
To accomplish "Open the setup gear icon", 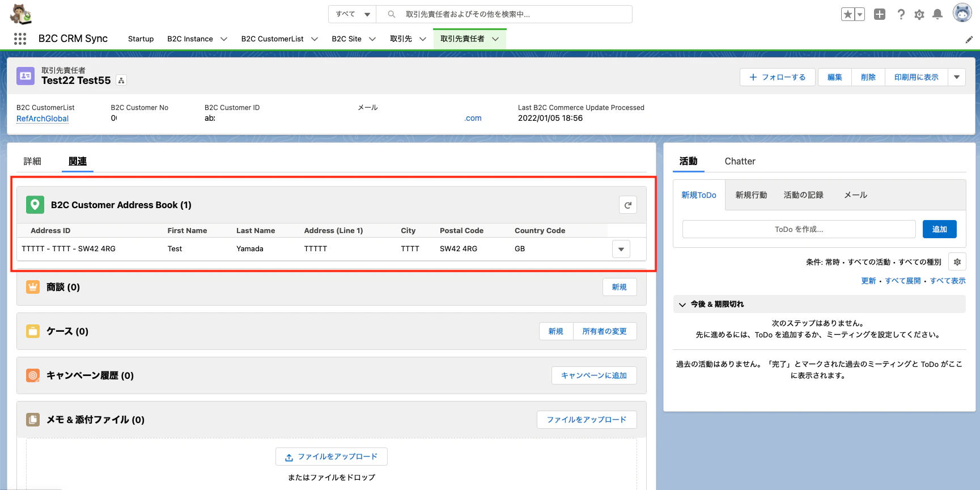I will [919, 14].
